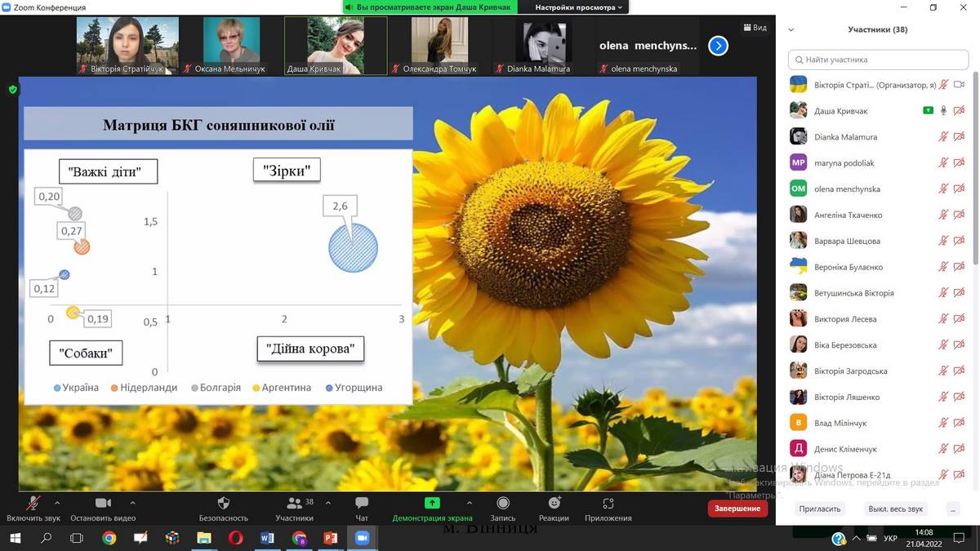Viewport: 980px width, 551px height.
Task: Toggle Stop Video (Остановить видео) camera
Action: (x=103, y=503)
